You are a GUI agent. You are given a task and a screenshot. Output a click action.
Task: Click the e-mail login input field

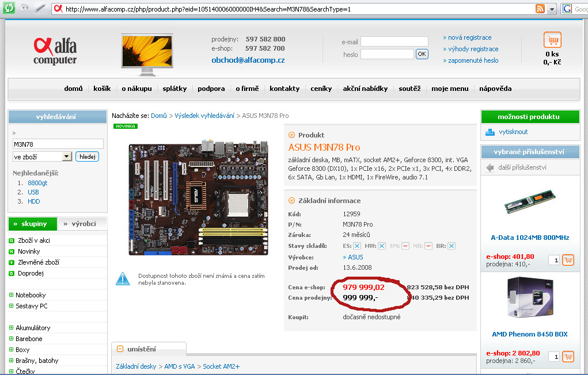pyautogui.click(x=394, y=41)
